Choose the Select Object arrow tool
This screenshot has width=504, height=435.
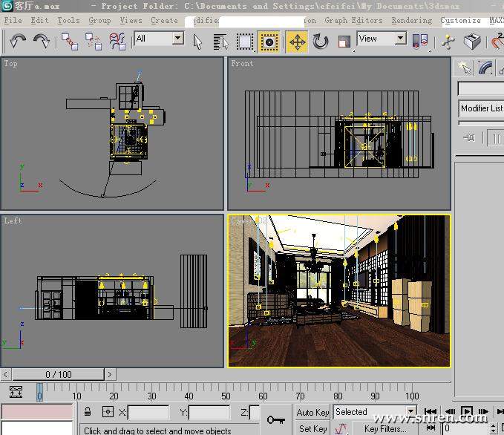point(198,41)
